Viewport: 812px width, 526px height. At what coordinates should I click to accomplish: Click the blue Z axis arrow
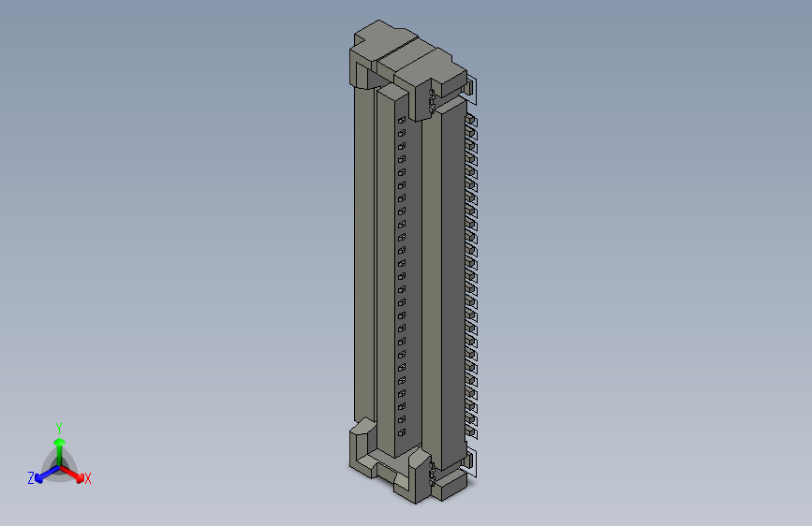pyautogui.click(x=47, y=475)
